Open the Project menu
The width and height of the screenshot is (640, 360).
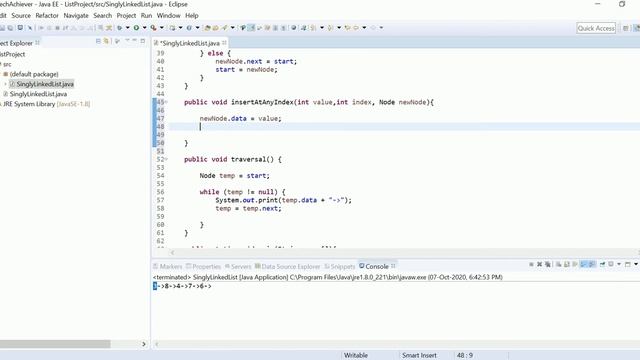[126, 16]
